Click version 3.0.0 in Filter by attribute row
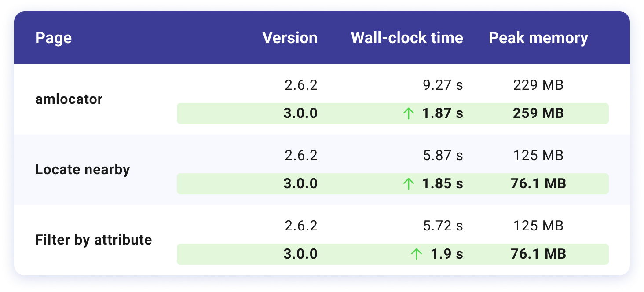 (300, 254)
